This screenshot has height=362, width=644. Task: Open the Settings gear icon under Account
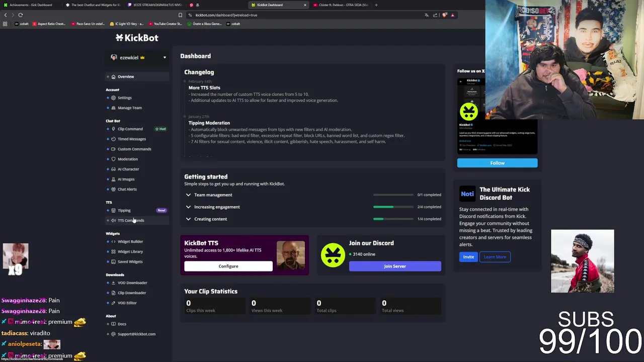113,98
